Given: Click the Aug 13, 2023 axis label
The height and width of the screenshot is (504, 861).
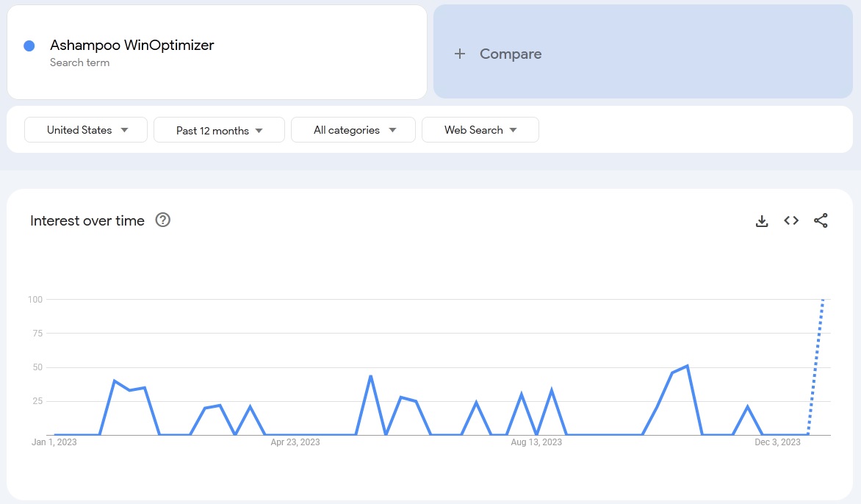Looking at the screenshot, I should pyautogui.click(x=536, y=442).
